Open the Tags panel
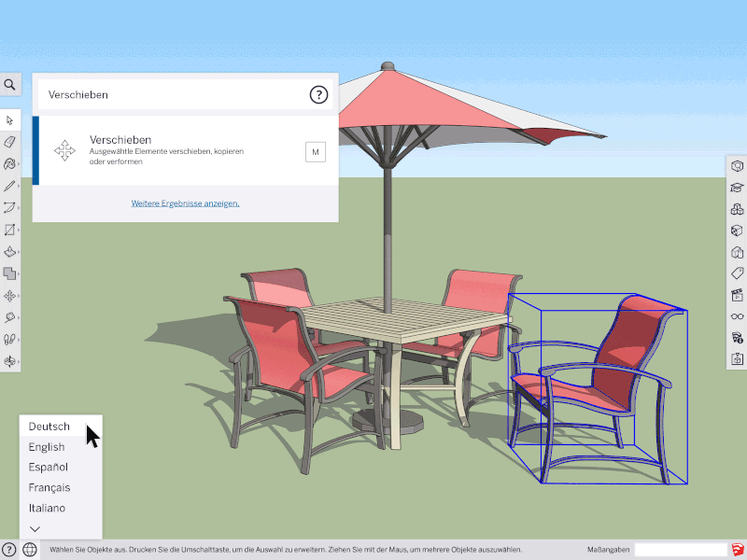747x560 pixels. pyautogui.click(x=737, y=273)
